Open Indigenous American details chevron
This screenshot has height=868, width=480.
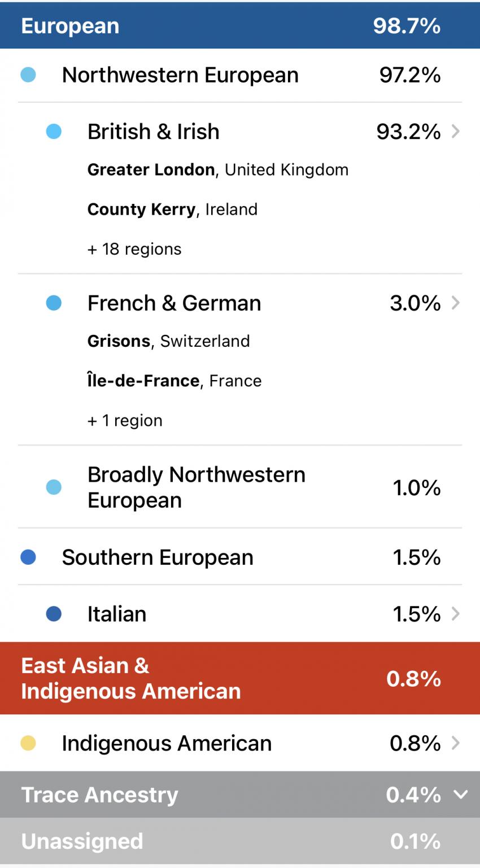click(x=456, y=743)
